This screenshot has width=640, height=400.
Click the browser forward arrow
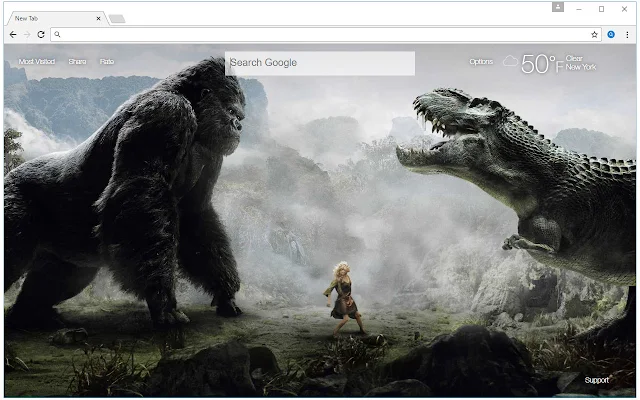pos(27,35)
